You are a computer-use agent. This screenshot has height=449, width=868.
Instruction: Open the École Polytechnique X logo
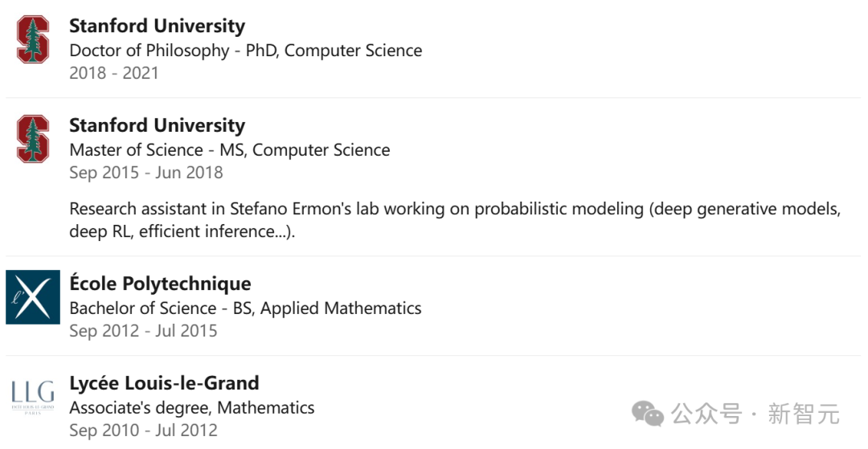pos(33,297)
